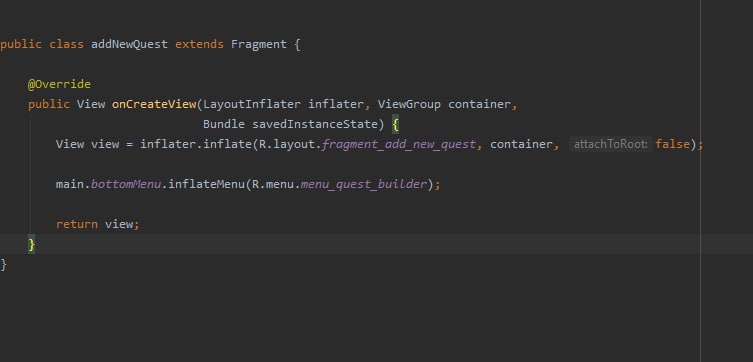
Task: Click the inflateMenu method call
Action: coord(206,184)
